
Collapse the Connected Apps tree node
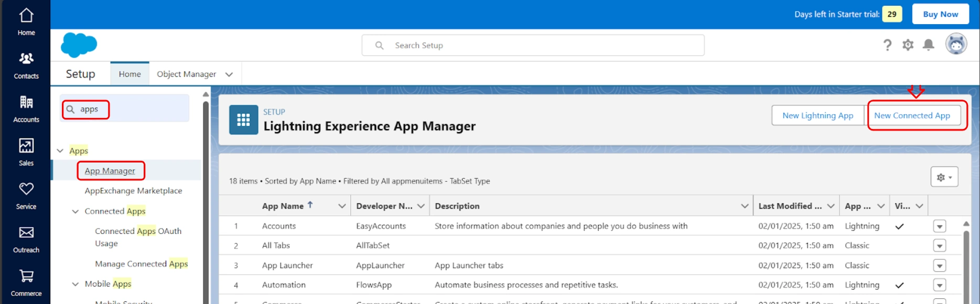tap(75, 211)
